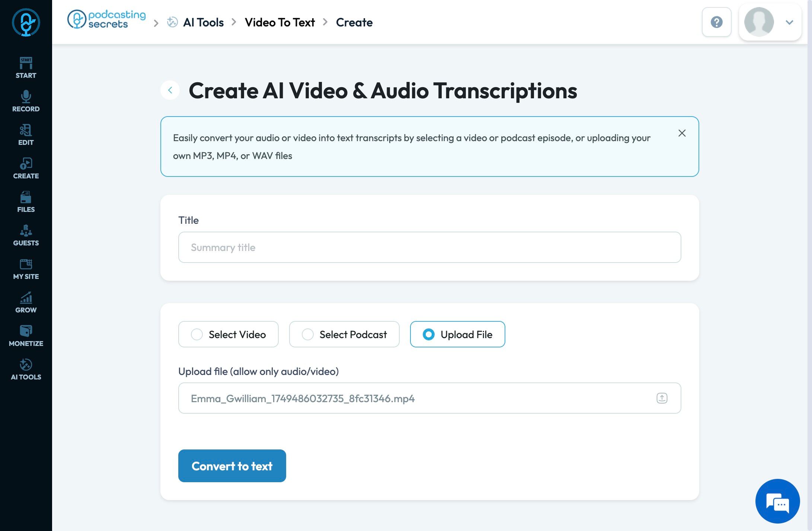
Task: Choose the Select Podcast radio option
Action: (308, 334)
